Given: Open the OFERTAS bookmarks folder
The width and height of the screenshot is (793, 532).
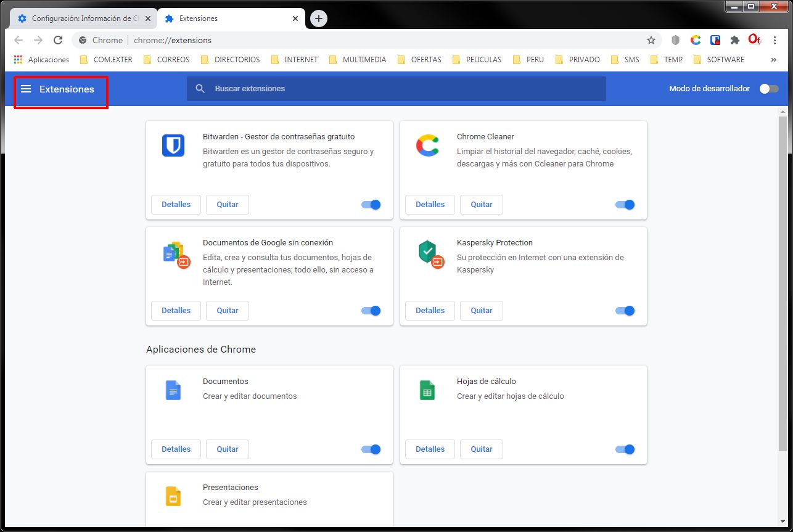Looking at the screenshot, I should click(x=419, y=60).
